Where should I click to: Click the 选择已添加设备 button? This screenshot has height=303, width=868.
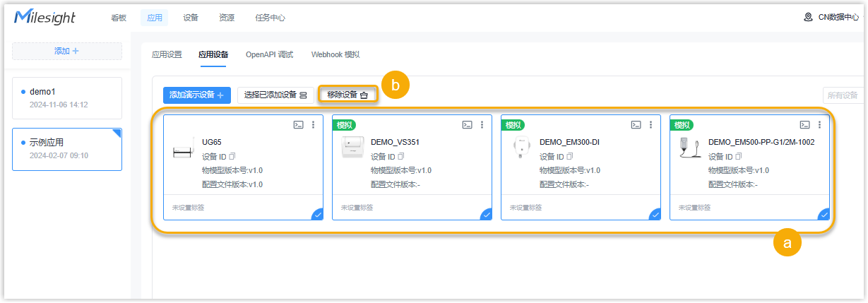(x=275, y=95)
